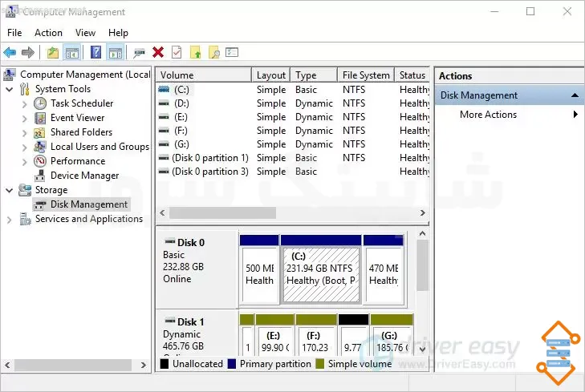
Task: Click the Event Viewer icon
Action: click(x=40, y=118)
